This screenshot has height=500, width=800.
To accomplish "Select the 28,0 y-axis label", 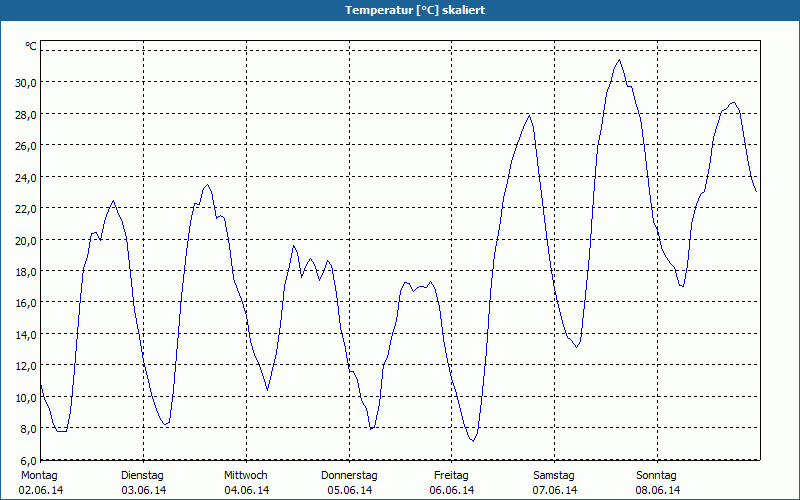I will (25, 114).
